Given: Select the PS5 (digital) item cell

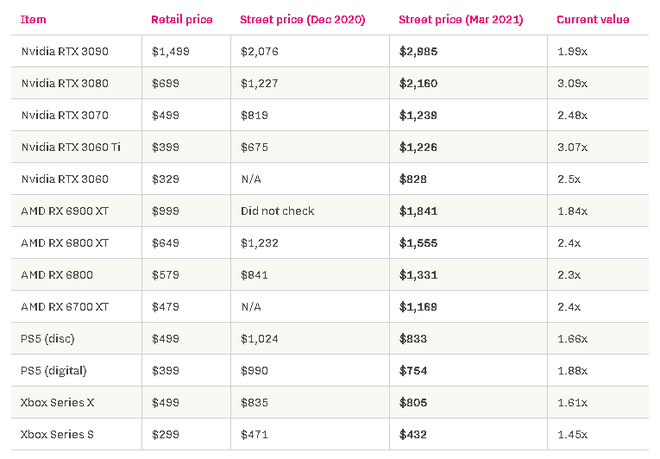Looking at the screenshot, I should pos(55,371).
